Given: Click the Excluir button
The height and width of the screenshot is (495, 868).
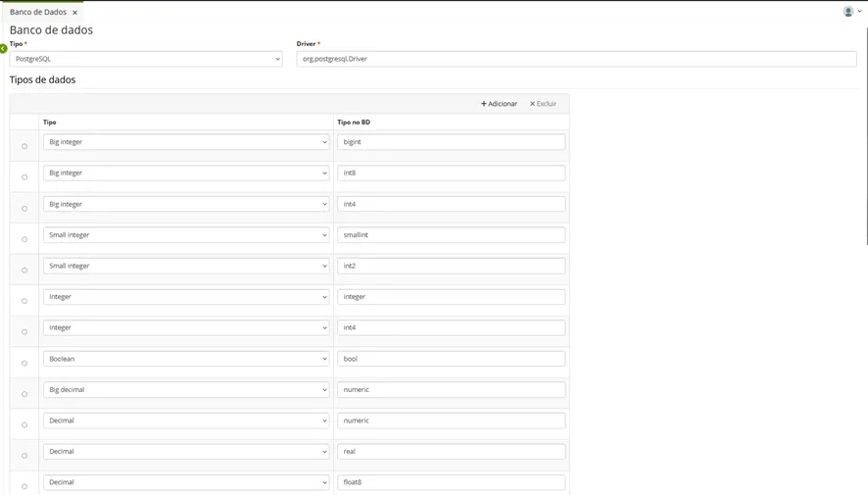Looking at the screenshot, I should coord(543,104).
